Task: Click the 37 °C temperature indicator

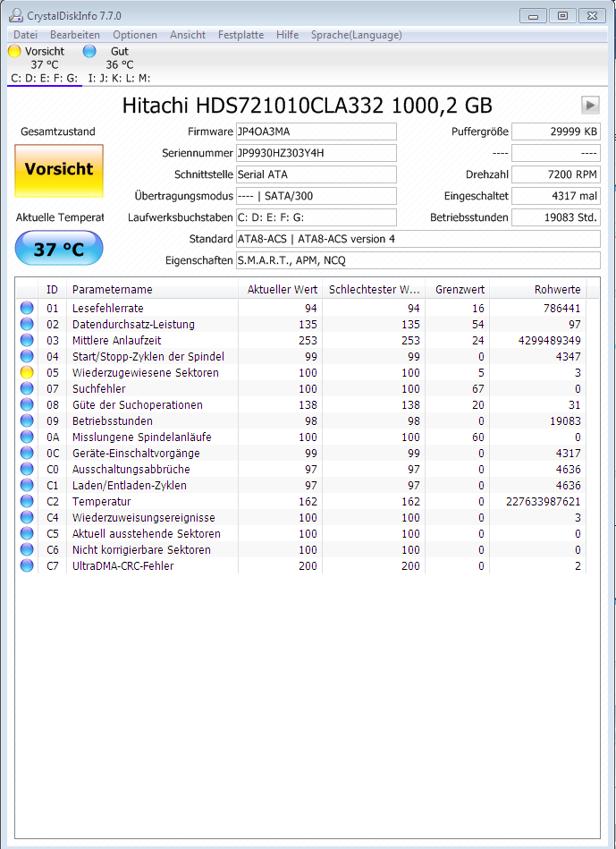Action: (59, 248)
